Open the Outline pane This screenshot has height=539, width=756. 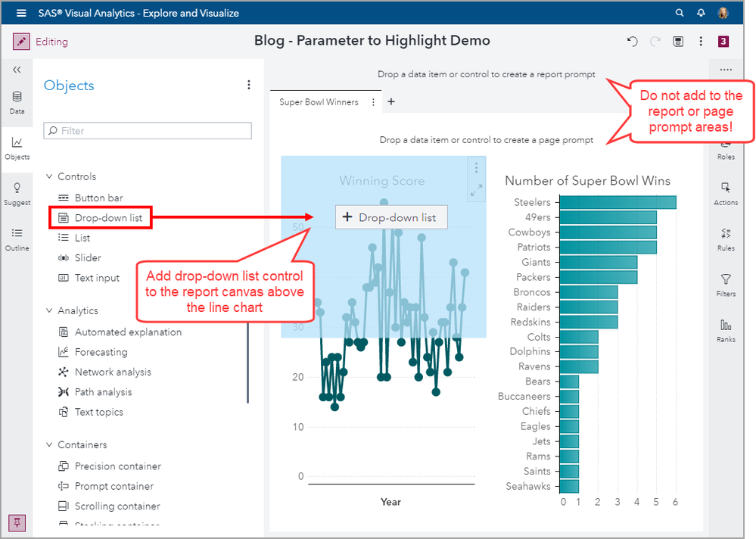[17, 239]
